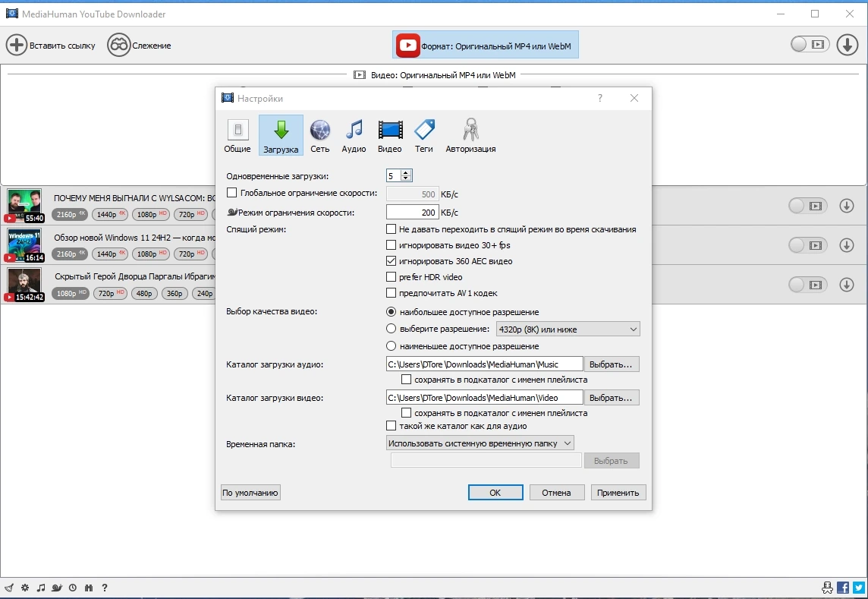The image size is (868, 599).
Task: Open the Теги settings tab
Action: coord(424,136)
